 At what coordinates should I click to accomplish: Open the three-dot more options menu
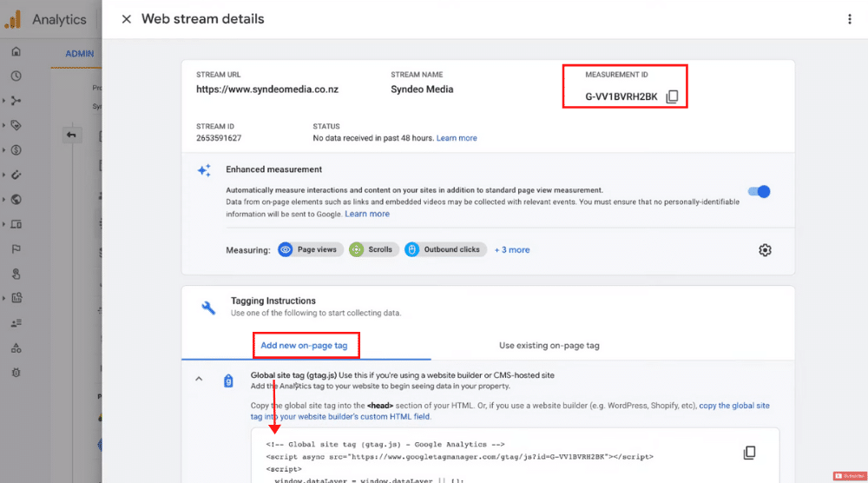click(x=850, y=19)
